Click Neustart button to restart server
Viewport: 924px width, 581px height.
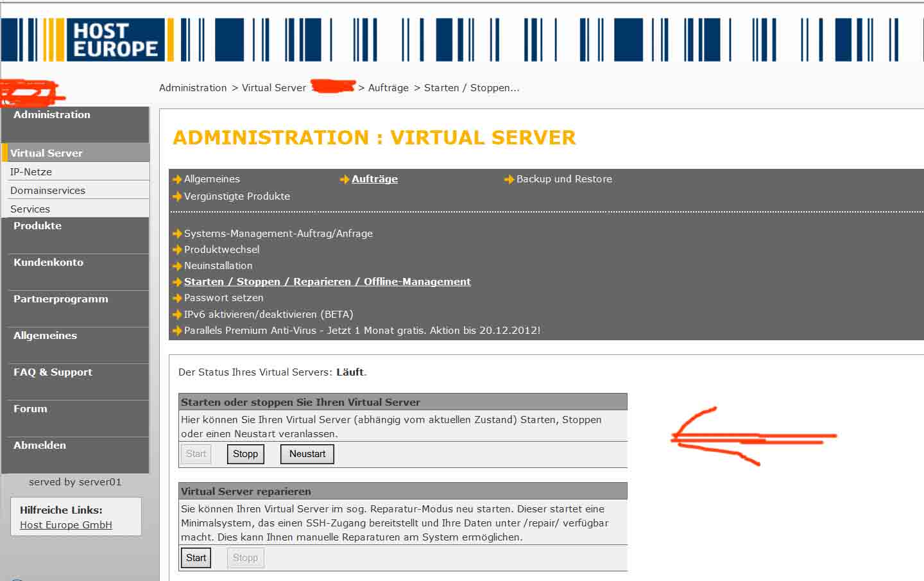pos(307,454)
